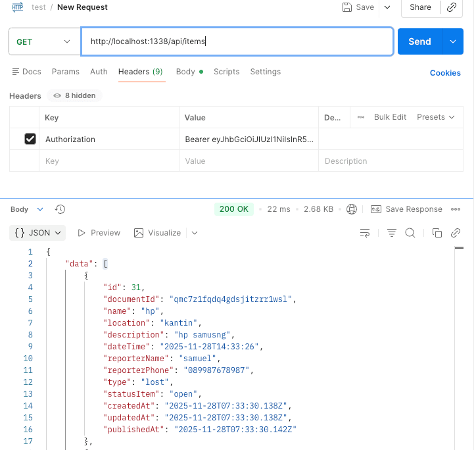Click the filter response icon
This screenshot has width=476, height=450.
(x=392, y=233)
